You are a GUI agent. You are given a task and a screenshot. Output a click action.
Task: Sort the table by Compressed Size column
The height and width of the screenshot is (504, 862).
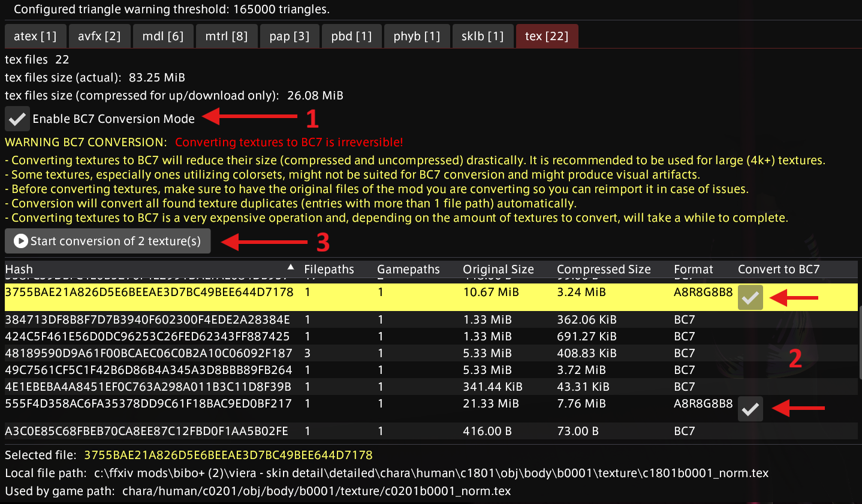(603, 270)
